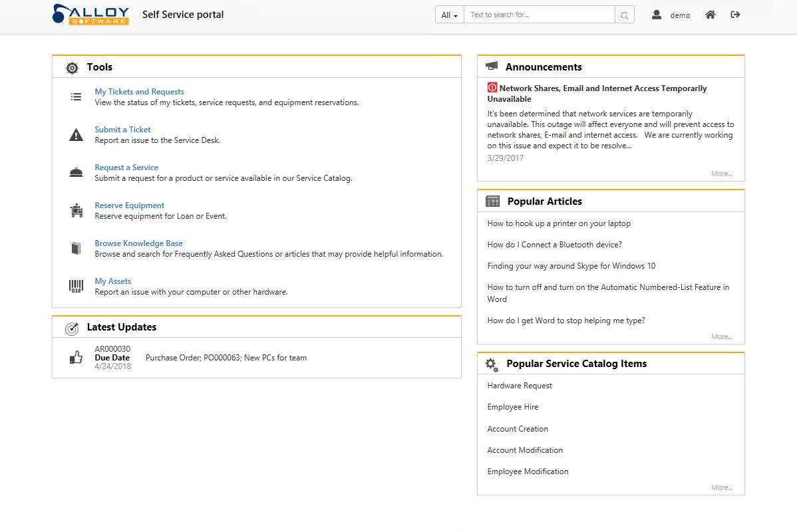Select the Account Creation catalog item
The image size is (797, 532).
518,429
